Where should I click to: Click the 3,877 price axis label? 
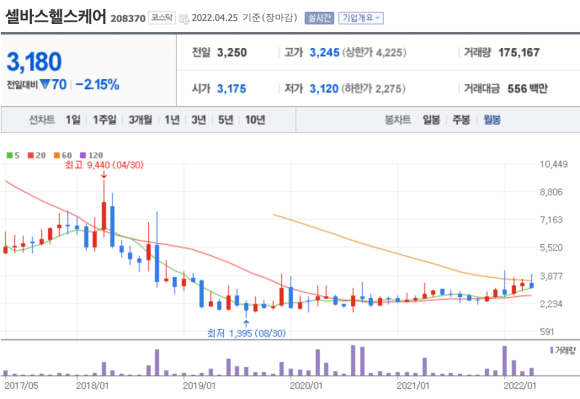click(551, 276)
